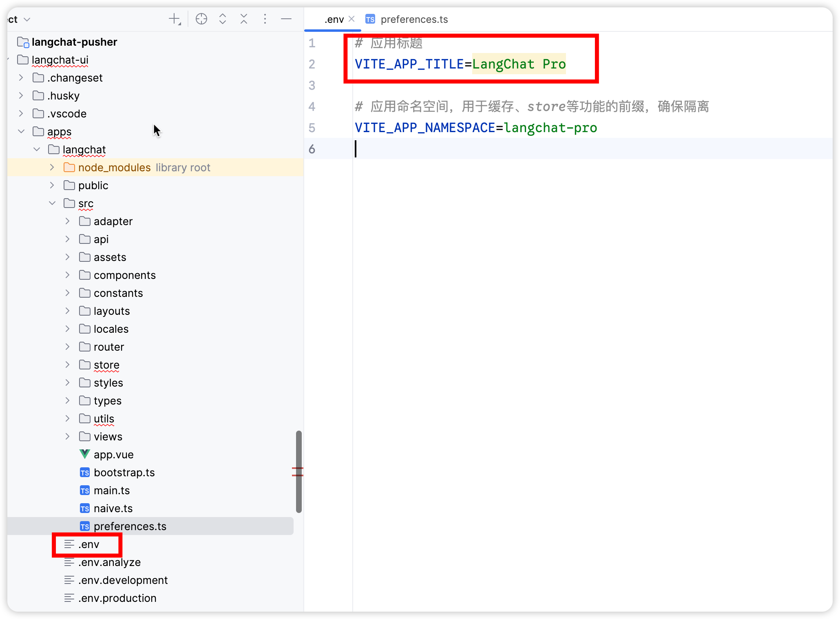
Task: Click Select Opened File crosshair icon
Action: click(201, 19)
